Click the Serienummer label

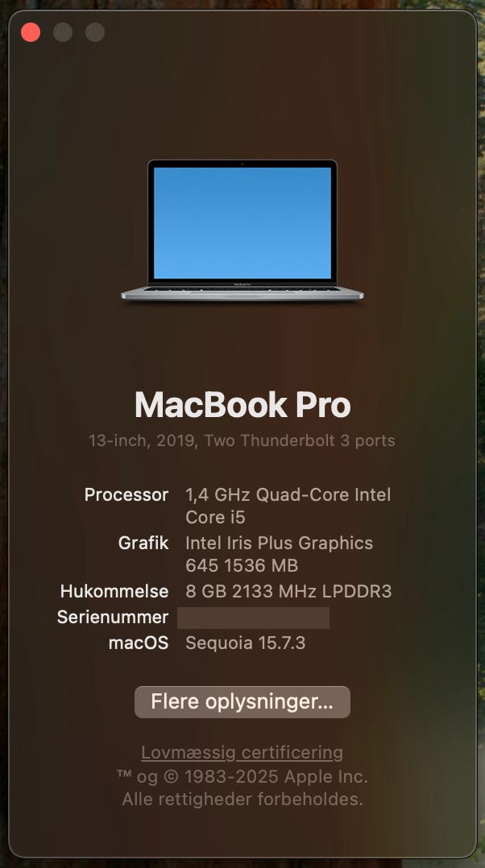pyautogui.click(x=113, y=618)
